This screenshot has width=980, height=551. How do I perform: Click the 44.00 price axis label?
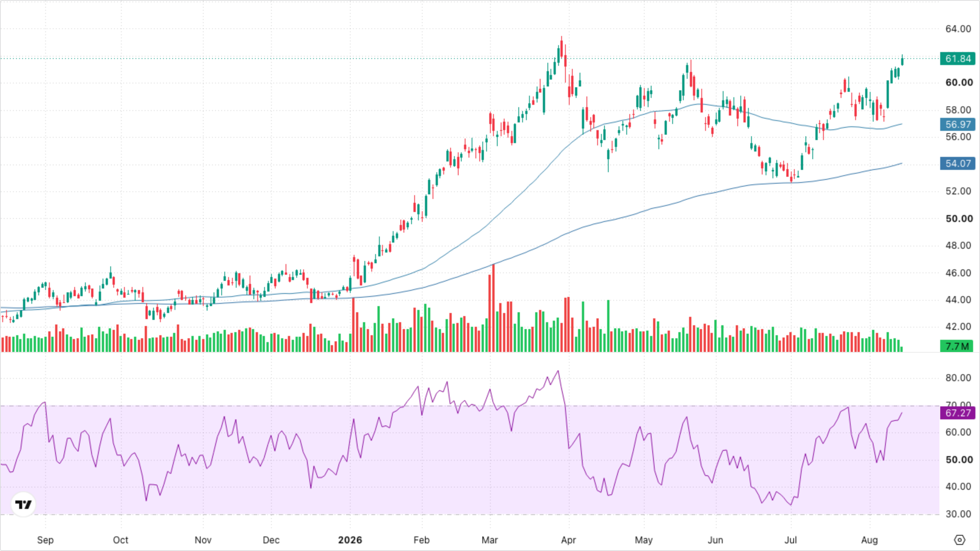coord(958,300)
